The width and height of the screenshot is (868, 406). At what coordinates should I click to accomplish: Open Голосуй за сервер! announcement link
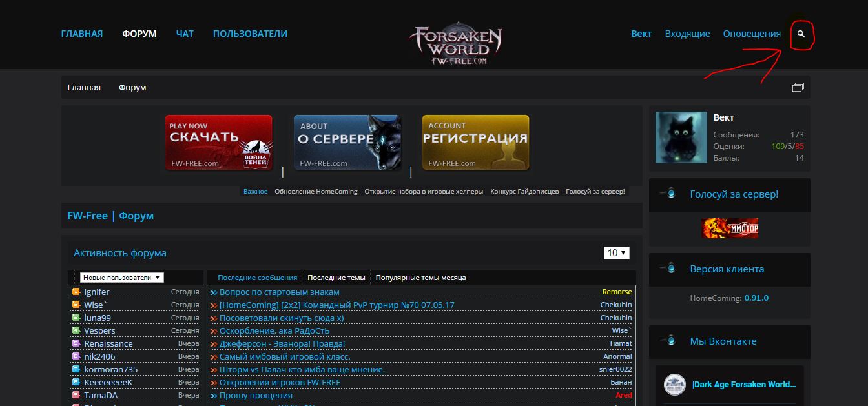click(595, 192)
